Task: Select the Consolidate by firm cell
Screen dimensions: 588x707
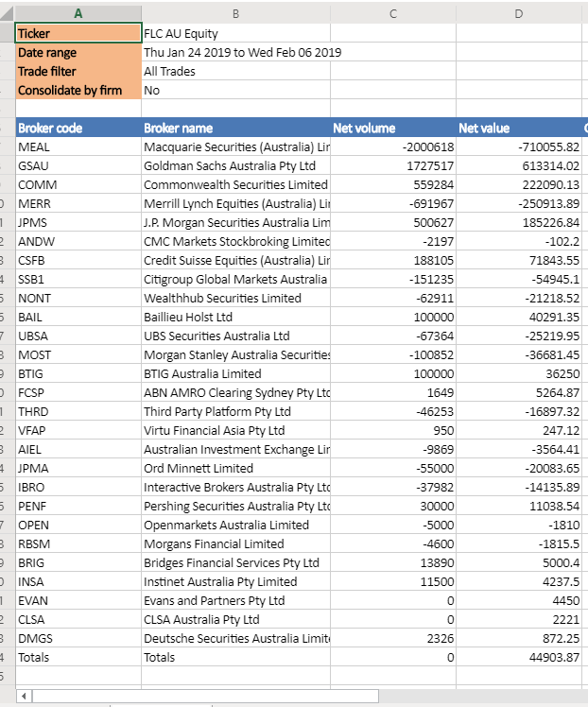Action: tap(78, 90)
